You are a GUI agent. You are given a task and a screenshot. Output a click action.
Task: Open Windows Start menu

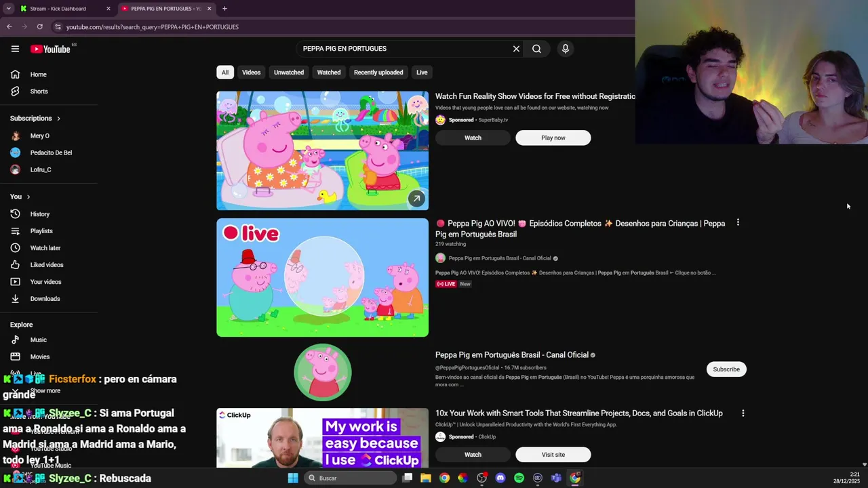tap(293, 478)
